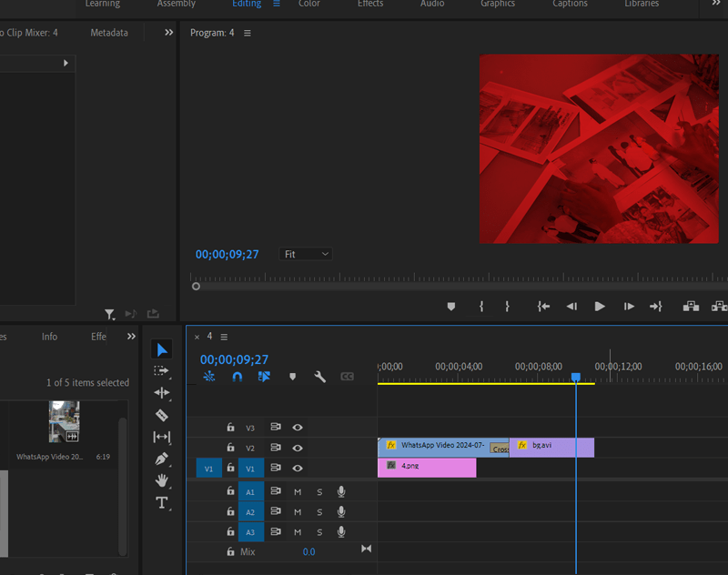Select the Pen tool

162,459
